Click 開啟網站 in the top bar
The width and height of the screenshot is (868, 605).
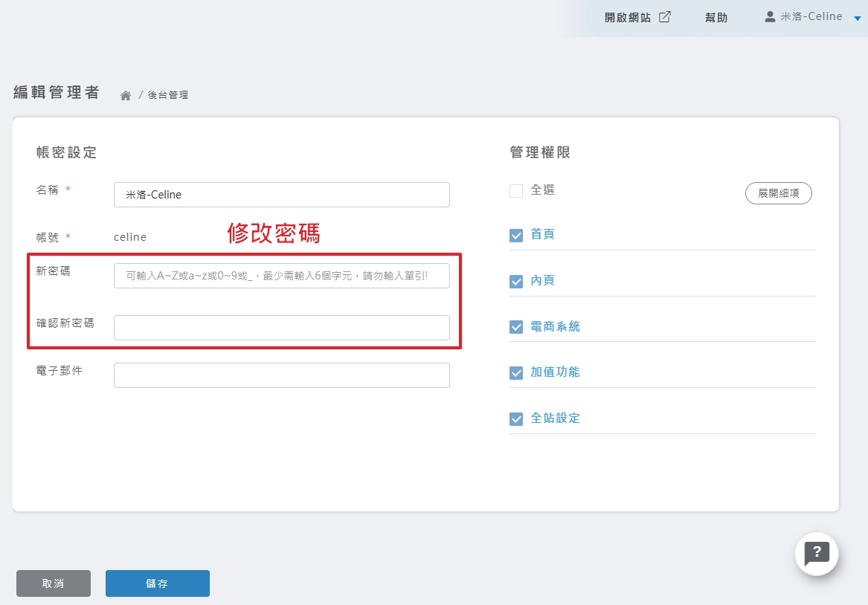coord(628,18)
